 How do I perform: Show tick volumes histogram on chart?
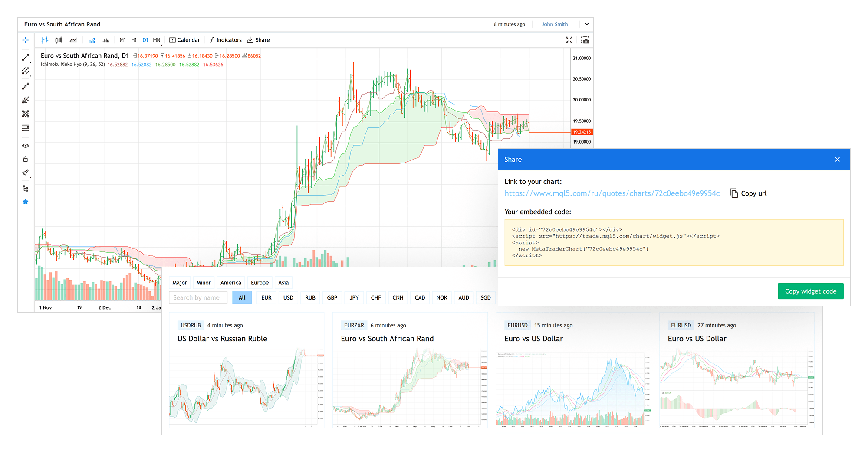[92, 39]
